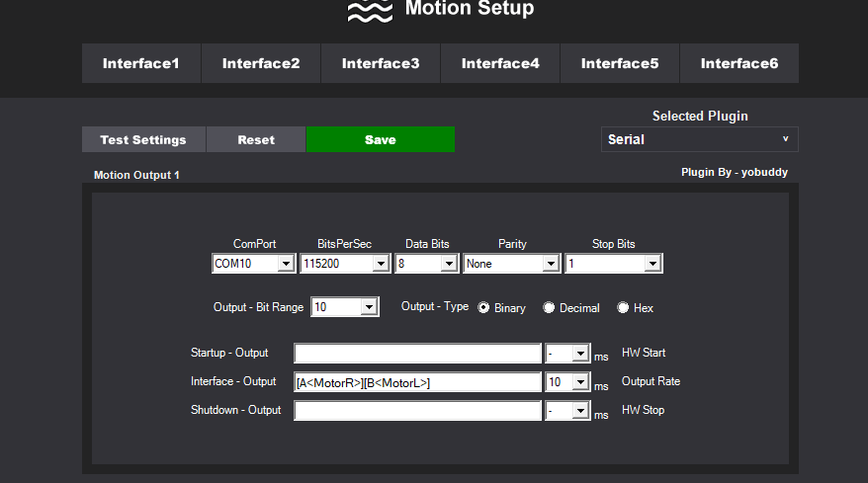Open the Output Rate 10 ms dropdown

pyautogui.click(x=567, y=382)
